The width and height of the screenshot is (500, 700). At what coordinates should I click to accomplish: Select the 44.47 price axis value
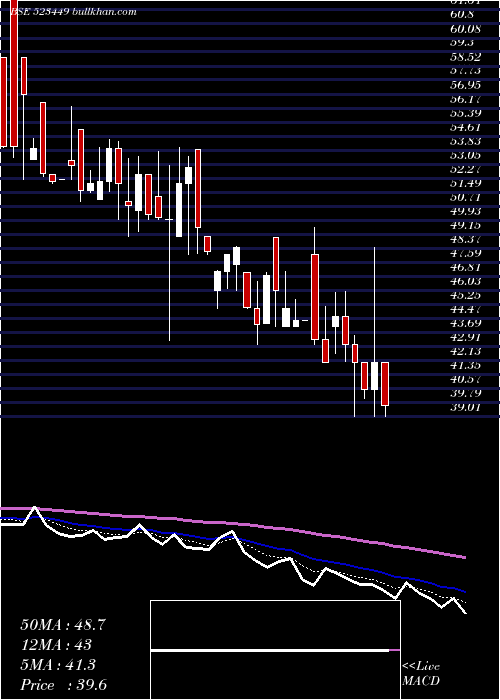pyautogui.click(x=465, y=309)
